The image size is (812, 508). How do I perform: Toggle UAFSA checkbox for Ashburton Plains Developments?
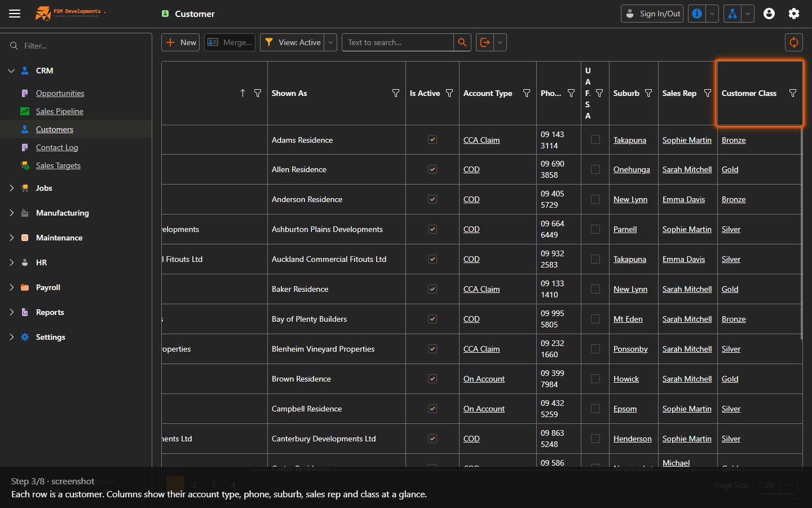click(x=595, y=229)
